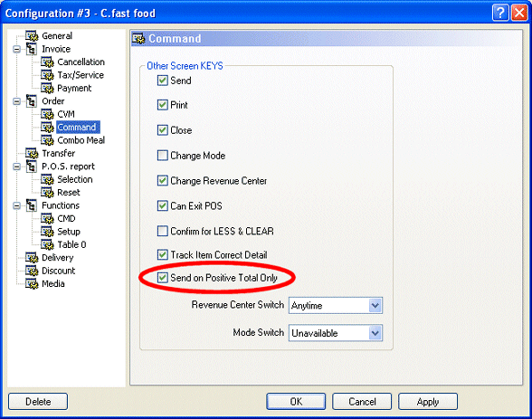Viewport: 532px width, 419px height.
Task: Collapse the Order tree node
Action: [16, 101]
